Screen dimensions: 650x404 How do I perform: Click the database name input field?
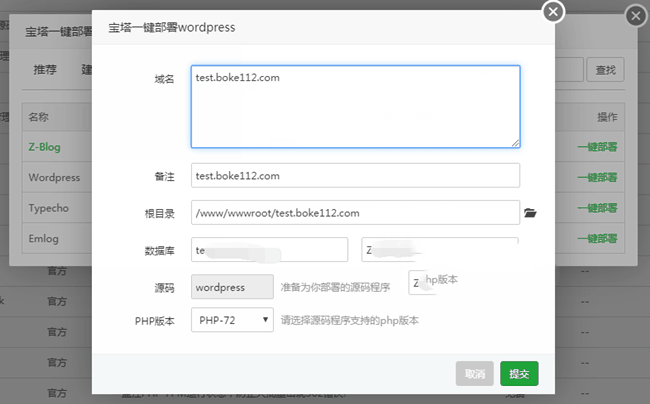point(269,250)
